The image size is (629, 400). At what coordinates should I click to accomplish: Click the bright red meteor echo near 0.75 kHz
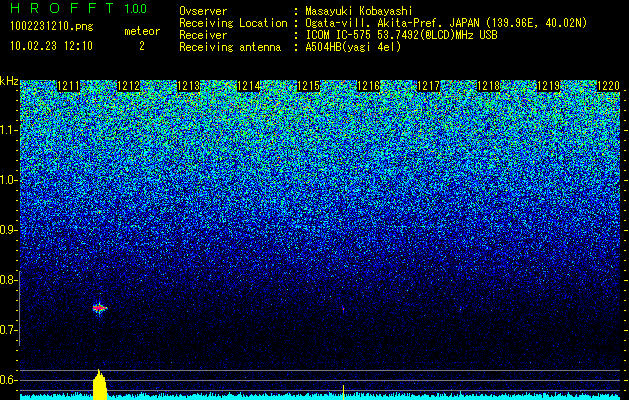coord(99,308)
